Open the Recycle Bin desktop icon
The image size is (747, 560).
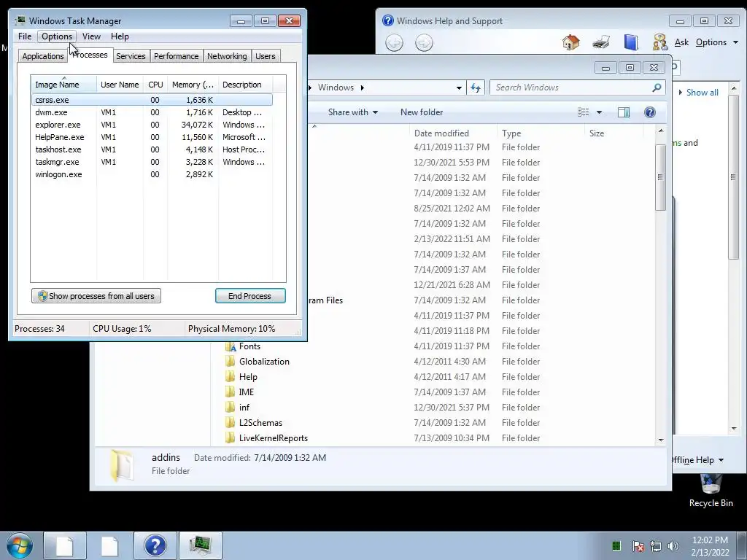coord(711,491)
